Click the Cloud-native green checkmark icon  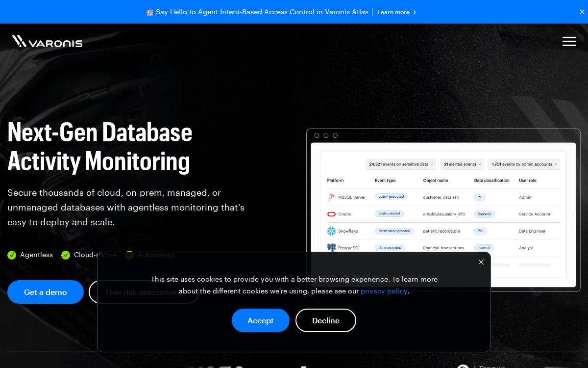66,255
